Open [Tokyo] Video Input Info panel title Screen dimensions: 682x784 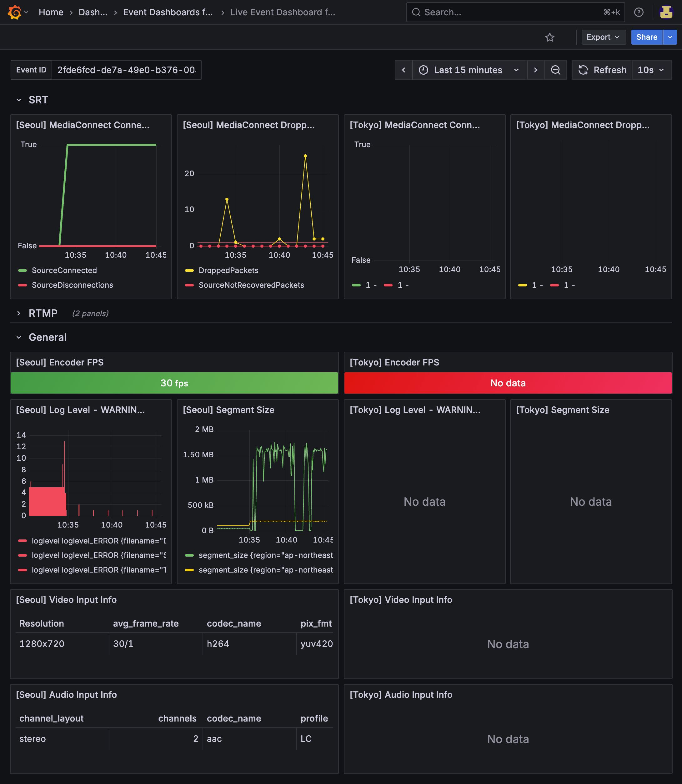point(401,600)
